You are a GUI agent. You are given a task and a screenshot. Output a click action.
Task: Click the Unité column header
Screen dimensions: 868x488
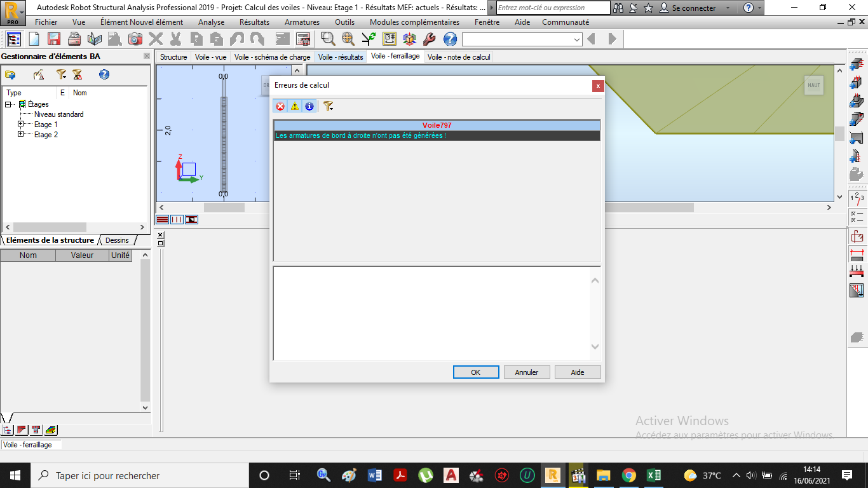(120, 255)
